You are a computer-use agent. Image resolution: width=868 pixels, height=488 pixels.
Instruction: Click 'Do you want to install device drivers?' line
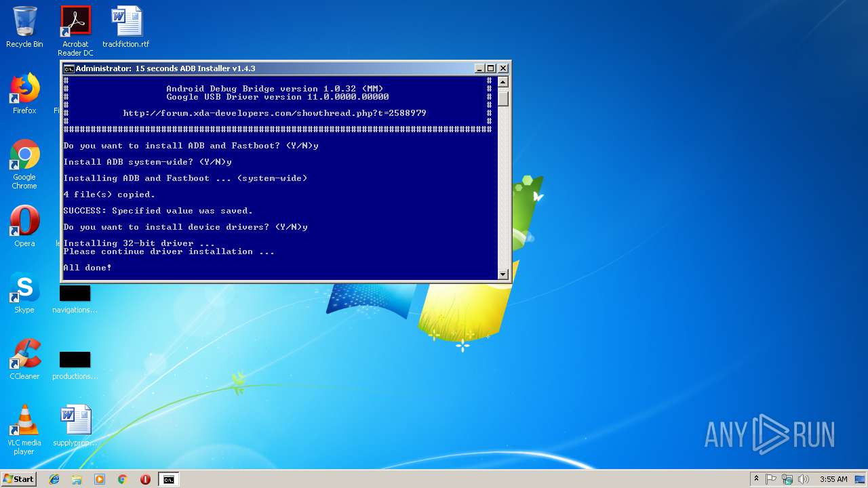[185, 227]
